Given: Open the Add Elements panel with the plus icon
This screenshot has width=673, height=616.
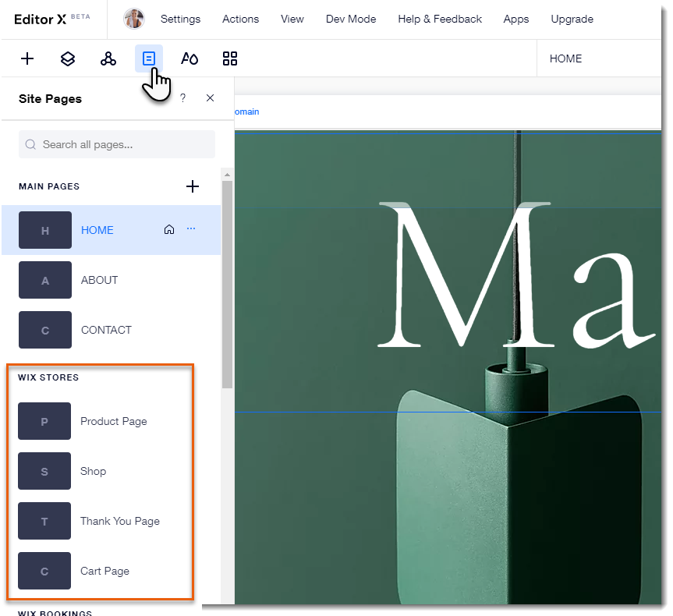Looking at the screenshot, I should pyautogui.click(x=27, y=58).
